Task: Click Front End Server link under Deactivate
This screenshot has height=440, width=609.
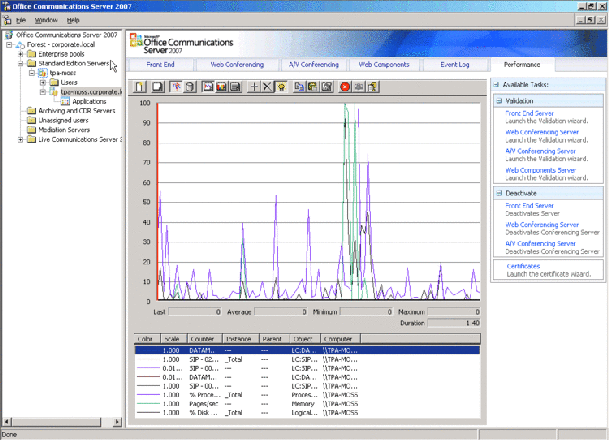Action: tap(529, 205)
